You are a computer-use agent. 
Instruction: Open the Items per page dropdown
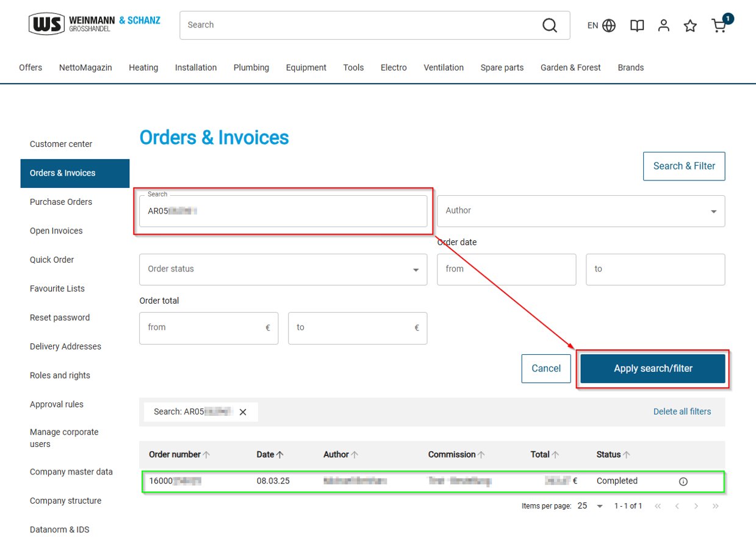click(x=590, y=506)
